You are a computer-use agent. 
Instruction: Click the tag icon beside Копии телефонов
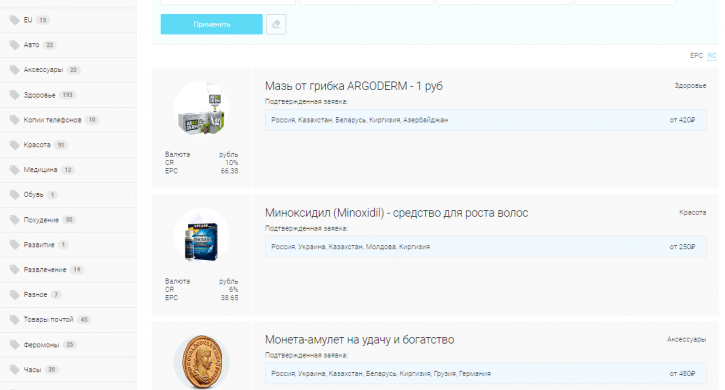tap(14, 120)
